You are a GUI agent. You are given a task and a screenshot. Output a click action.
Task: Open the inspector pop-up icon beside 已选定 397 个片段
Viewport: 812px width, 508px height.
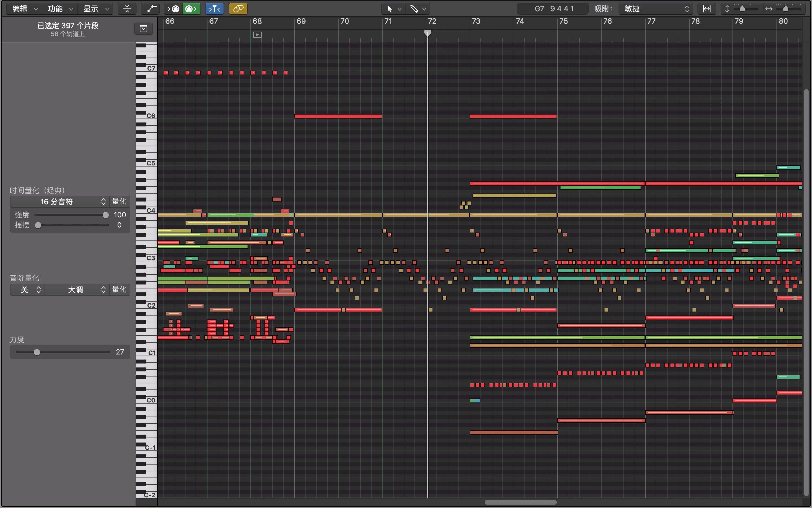pos(144,29)
